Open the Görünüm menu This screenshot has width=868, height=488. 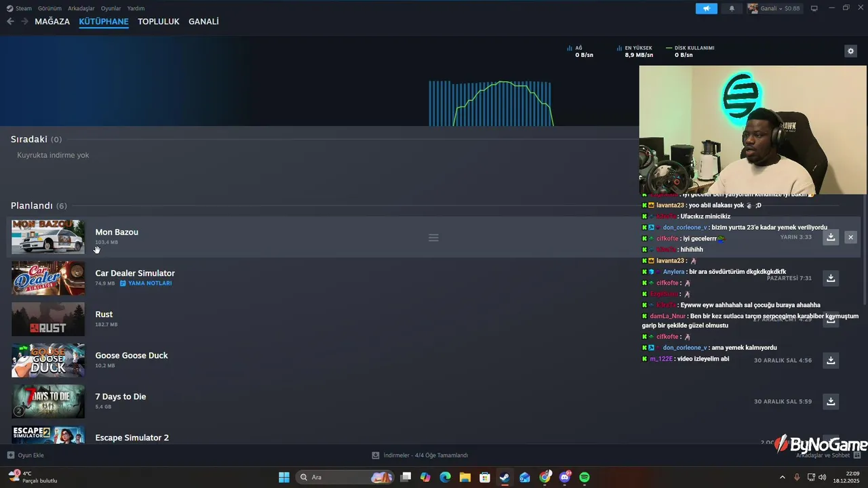[50, 8]
